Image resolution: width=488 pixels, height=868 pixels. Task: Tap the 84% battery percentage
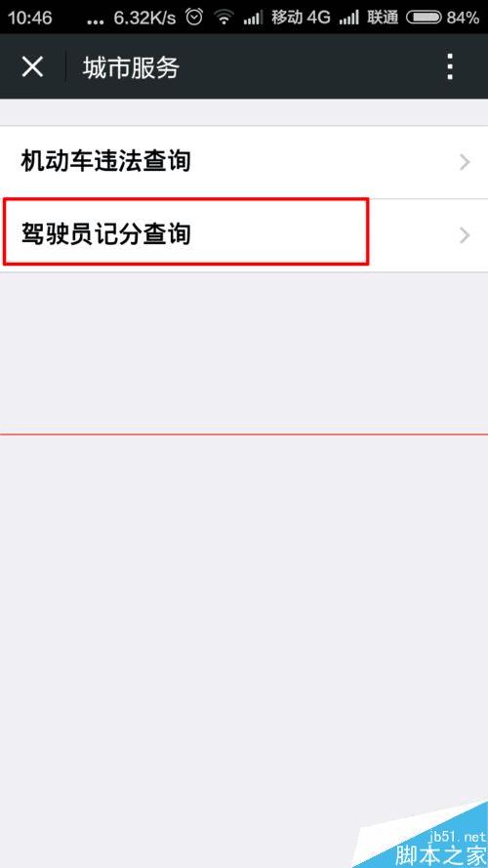pos(463,18)
